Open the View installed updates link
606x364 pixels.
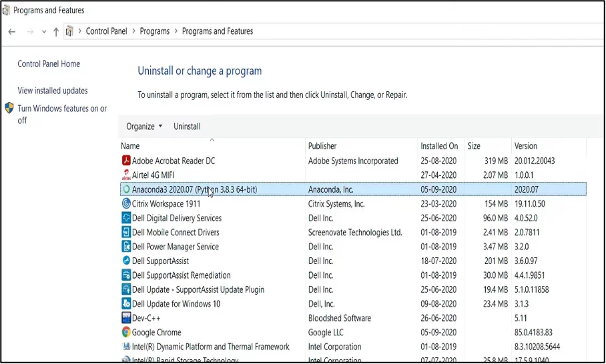coord(53,91)
